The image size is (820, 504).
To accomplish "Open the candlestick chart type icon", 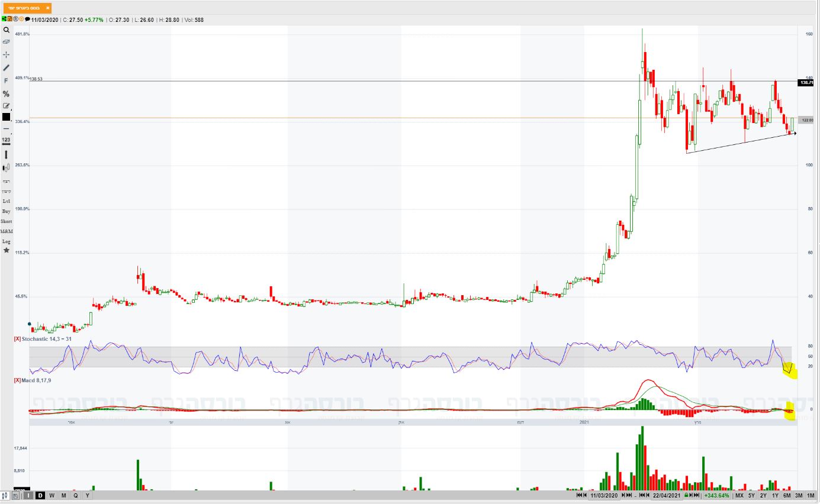I will click(7, 167).
